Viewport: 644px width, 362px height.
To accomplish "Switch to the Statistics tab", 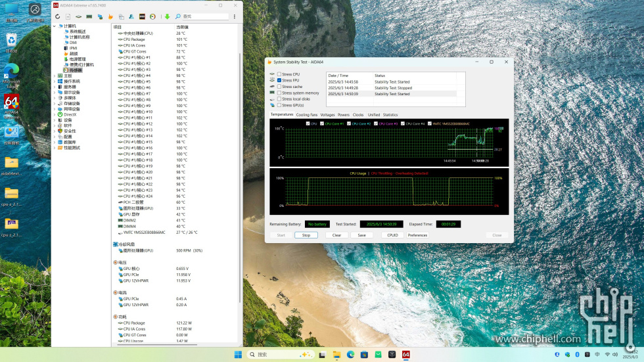I will 390,115.
